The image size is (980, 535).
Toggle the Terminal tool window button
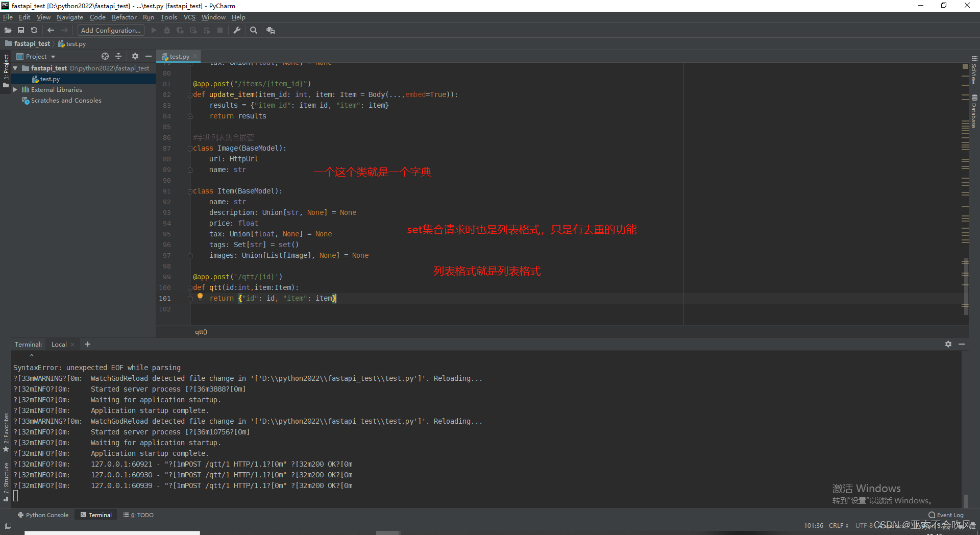tap(96, 515)
